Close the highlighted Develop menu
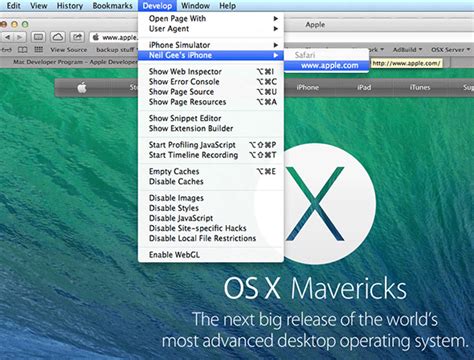 [157, 6]
